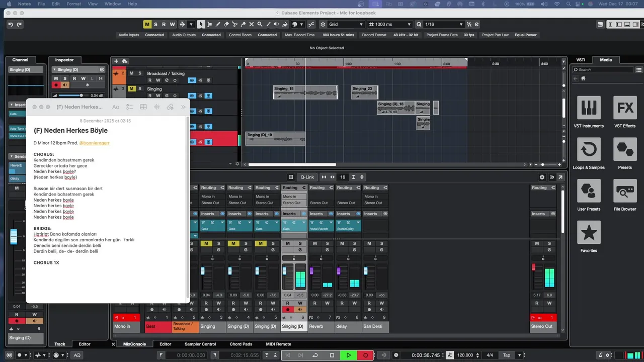This screenshot has height=362, width=644.
Task: Toggle Cycle loop in transport
Action: [315, 355]
